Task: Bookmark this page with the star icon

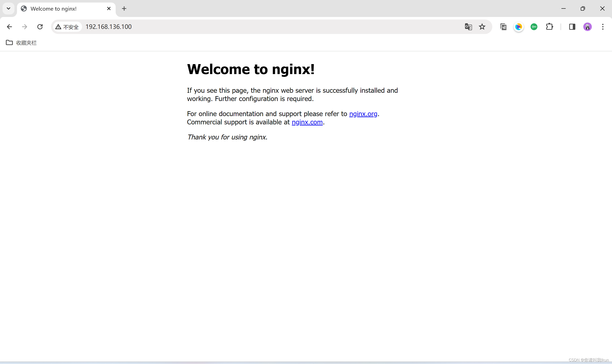Action: coord(482,27)
